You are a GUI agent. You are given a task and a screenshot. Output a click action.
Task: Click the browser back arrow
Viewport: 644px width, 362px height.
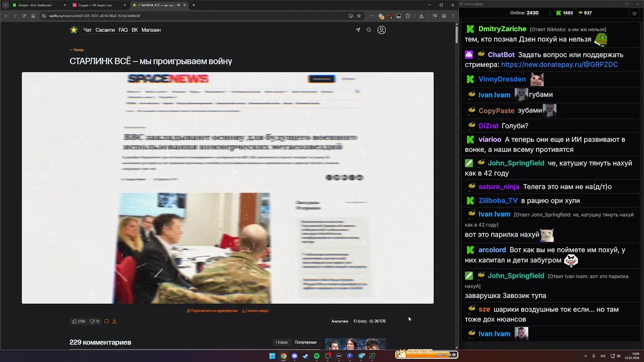pyautogui.click(x=6, y=16)
